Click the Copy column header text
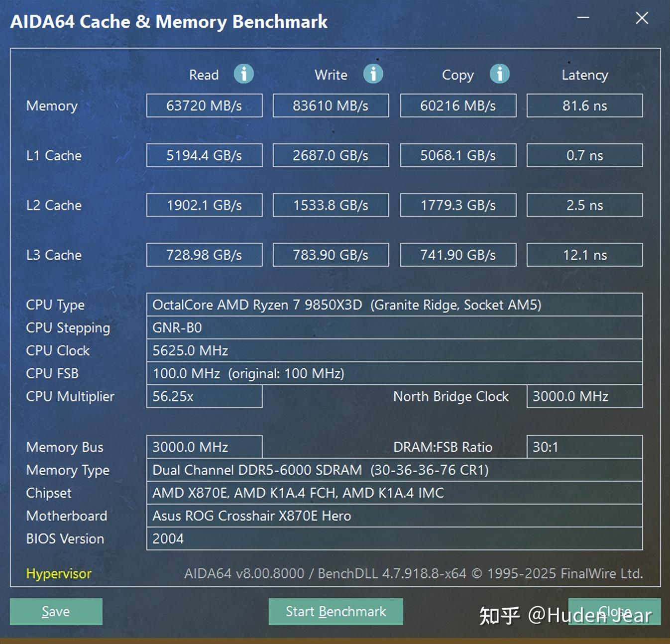670x644 pixels. [x=458, y=75]
